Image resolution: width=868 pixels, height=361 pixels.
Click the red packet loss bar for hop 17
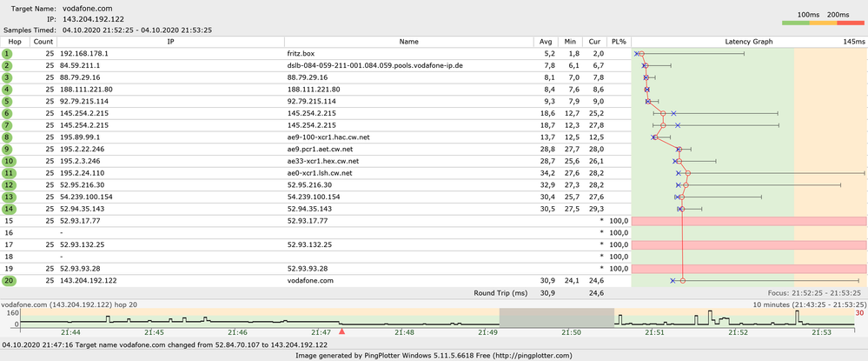[749, 244]
